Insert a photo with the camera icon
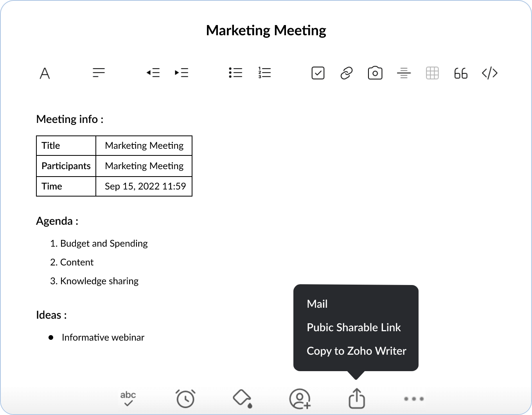The image size is (532, 415). tap(375, 73)
